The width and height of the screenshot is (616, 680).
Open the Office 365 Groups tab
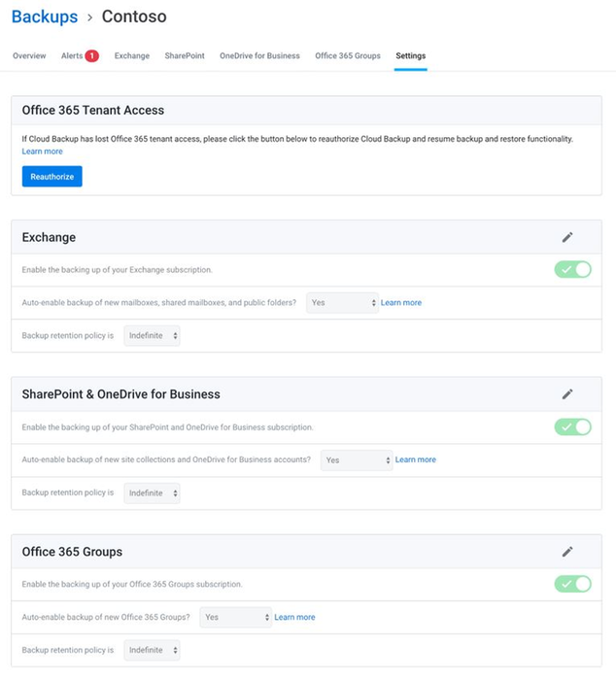click(x=348, y=56)
